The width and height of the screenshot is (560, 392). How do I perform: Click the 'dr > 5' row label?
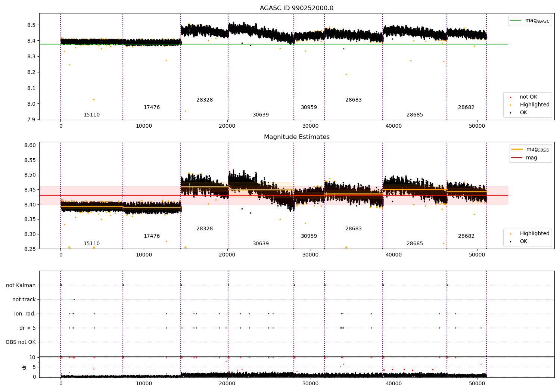[28, 328]
